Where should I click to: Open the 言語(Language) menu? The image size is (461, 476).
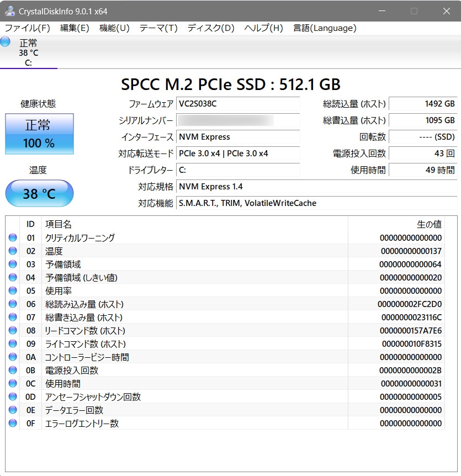coord(325,28)
